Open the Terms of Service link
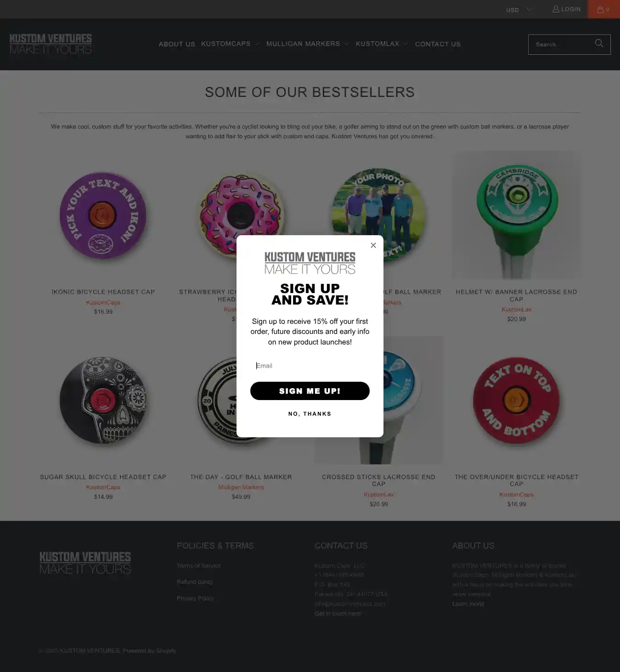This screenshot has height=672, width=620. [x=199, y=566]
